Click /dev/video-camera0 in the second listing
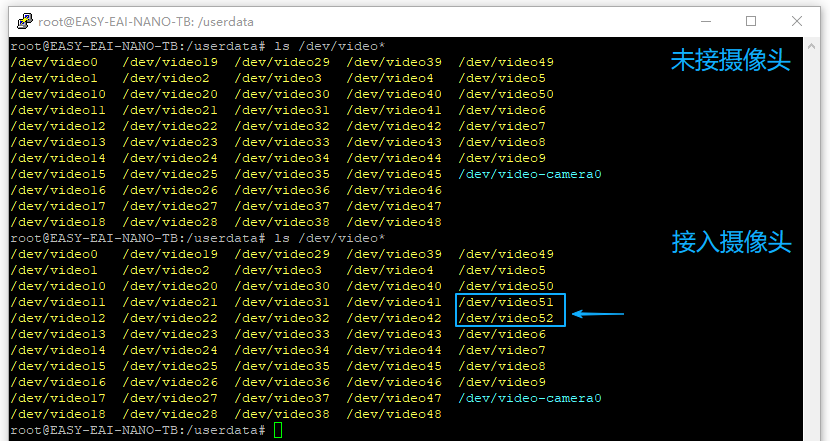The width and height of the screenshot is (830, 441). pyautogui.click(x=530, y=398)
